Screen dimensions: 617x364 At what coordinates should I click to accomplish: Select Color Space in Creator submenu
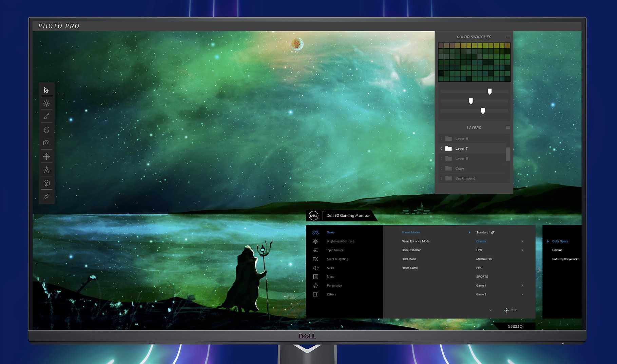coord(560,241)
